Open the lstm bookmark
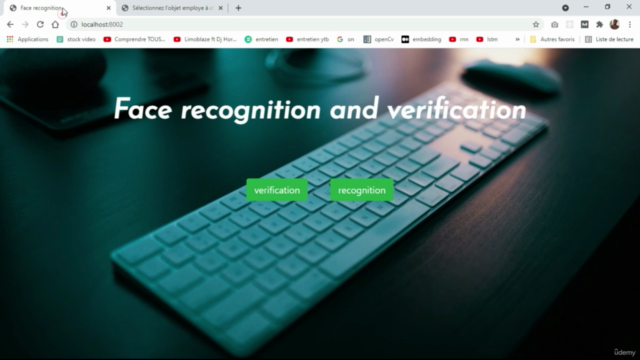Screen dimensions: 640x360 [487, 39]
